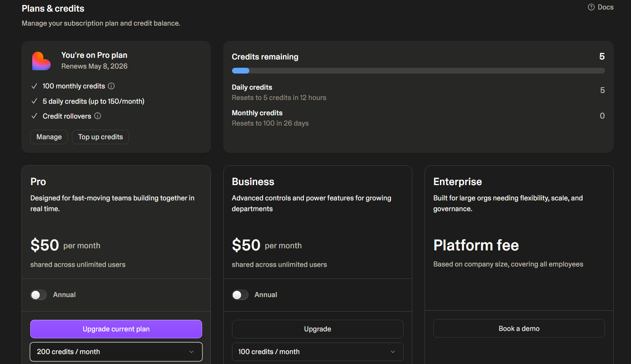Viewport: 631px width, 364px height.
Task: Book a demo for Enterprise
Action: point(519,328)
